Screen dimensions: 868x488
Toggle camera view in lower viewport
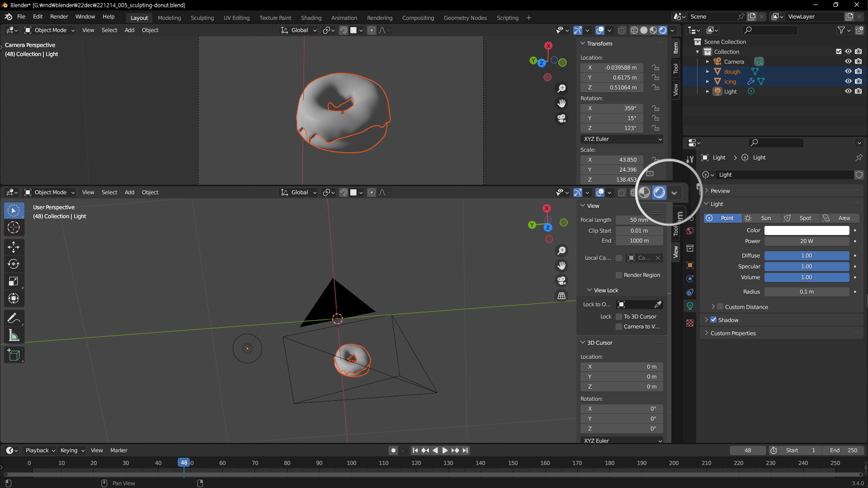561,281
